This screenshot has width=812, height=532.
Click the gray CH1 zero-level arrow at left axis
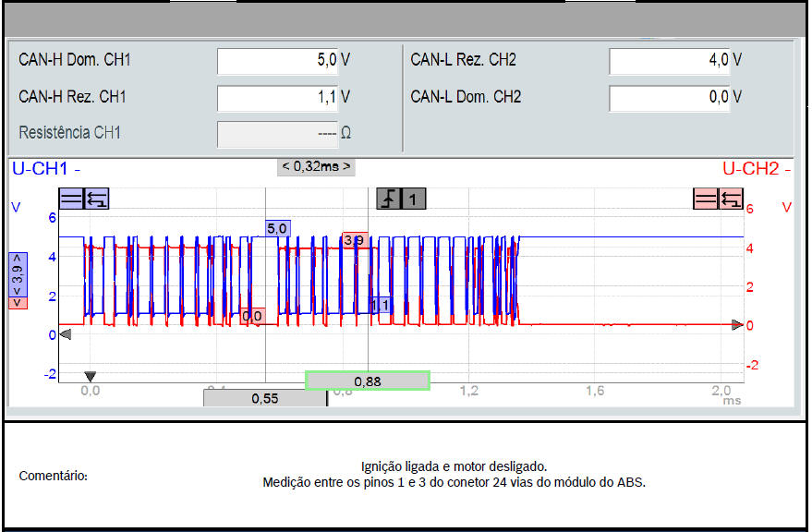(65, 334)
